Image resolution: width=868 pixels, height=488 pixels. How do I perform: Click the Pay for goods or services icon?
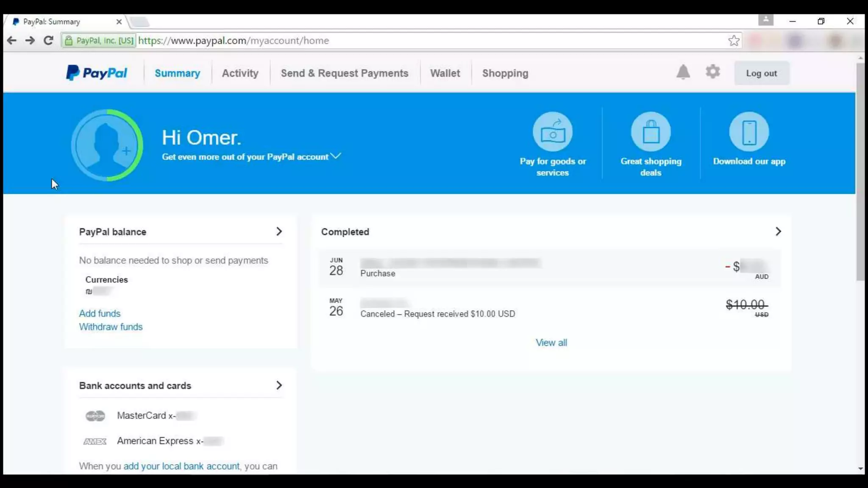pyautogui.click(x=552, y=132)
